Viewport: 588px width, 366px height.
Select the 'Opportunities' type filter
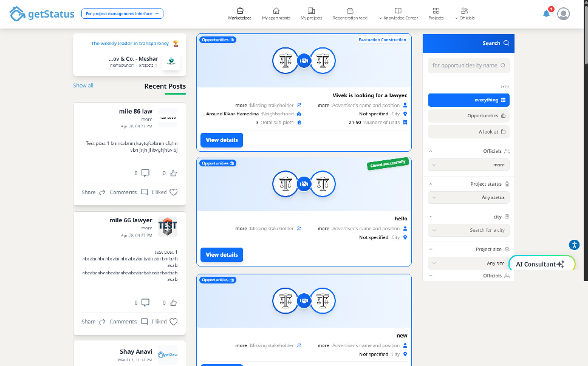[469, 116]
